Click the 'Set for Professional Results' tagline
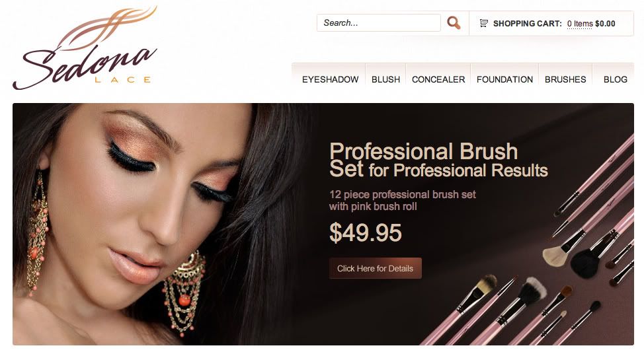The height and width of the screenshot is (354, 644). pos(438,170)
